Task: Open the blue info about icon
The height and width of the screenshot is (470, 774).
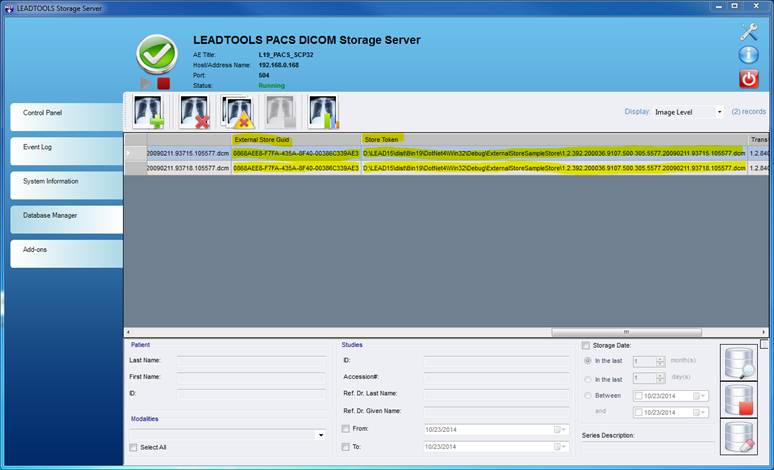Action: pos(748,55)
